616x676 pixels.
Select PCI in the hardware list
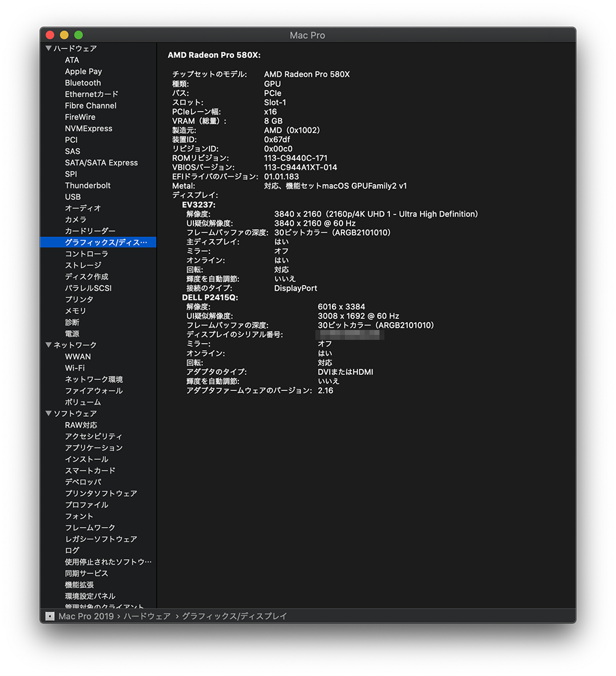tap(71, 140)
